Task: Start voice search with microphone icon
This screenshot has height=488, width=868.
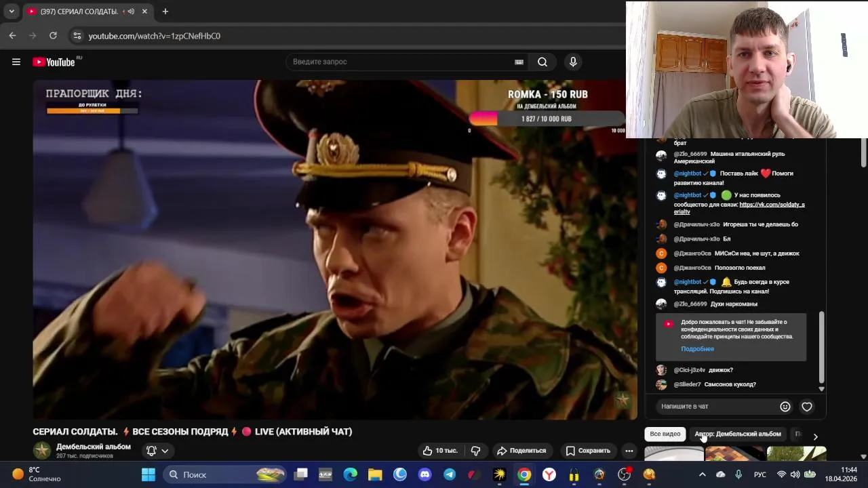Action: (x=573, y=62)
